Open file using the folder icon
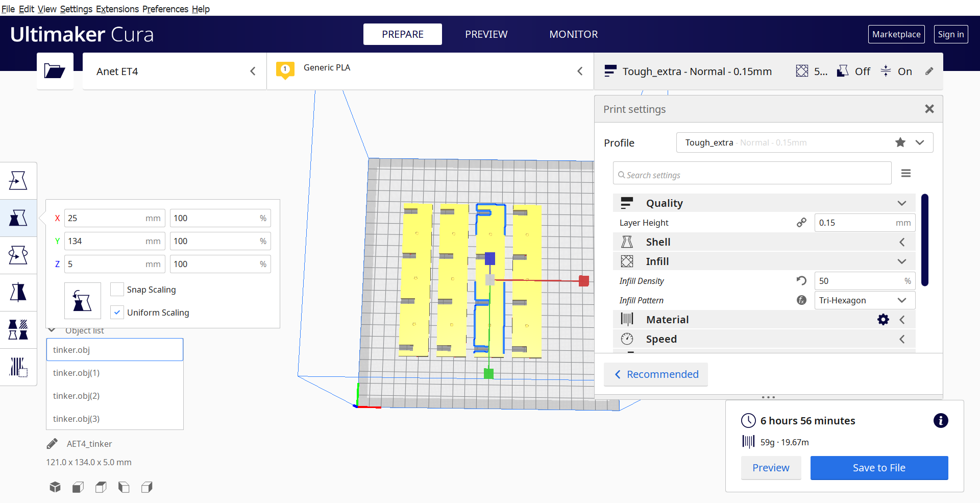Screen dimensions: 980x503 (55, 71)
